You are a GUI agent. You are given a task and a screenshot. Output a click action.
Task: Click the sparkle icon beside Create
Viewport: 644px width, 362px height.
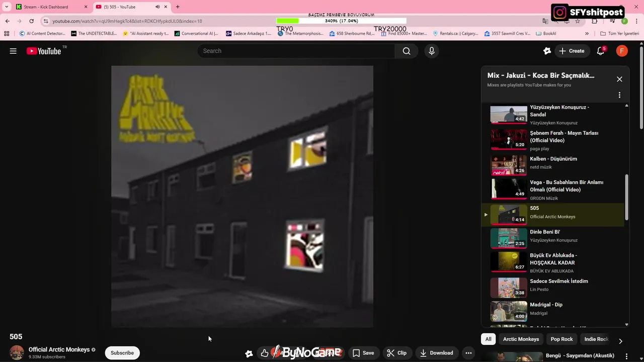[x=547, y=51]
